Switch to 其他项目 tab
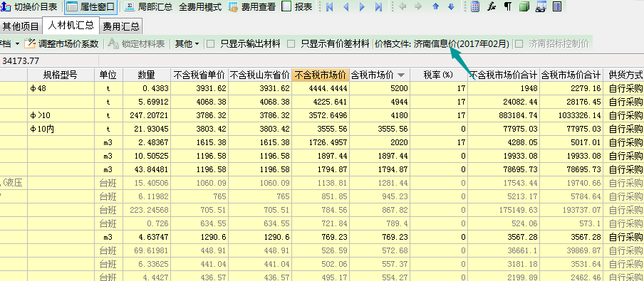This screenshot has height=281, width=644. pyautogui.click(x=21, y=27)
